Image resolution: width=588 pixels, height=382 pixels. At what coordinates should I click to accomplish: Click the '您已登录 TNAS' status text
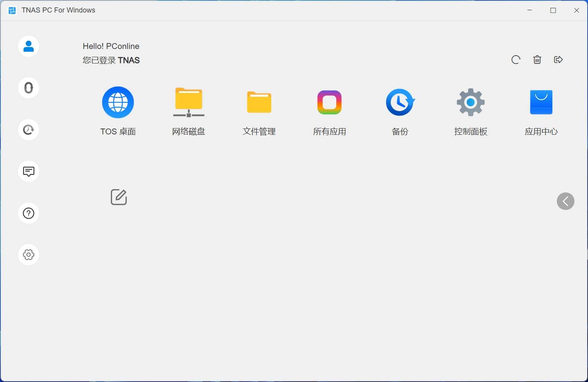(x=111, y=60)
